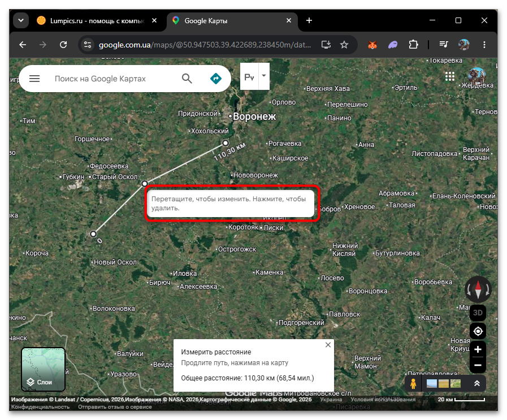Open the Chrome profile avatar
Screen dimensions: 507x420
(x=464, y=45)
